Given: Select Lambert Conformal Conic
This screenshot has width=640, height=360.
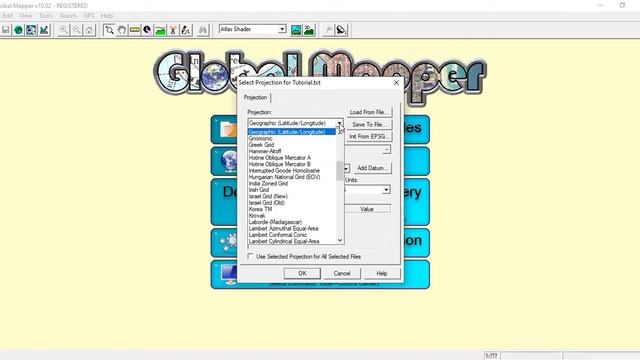Looking at the screenshot, I should pyautogui.click(x=292, y=235).
